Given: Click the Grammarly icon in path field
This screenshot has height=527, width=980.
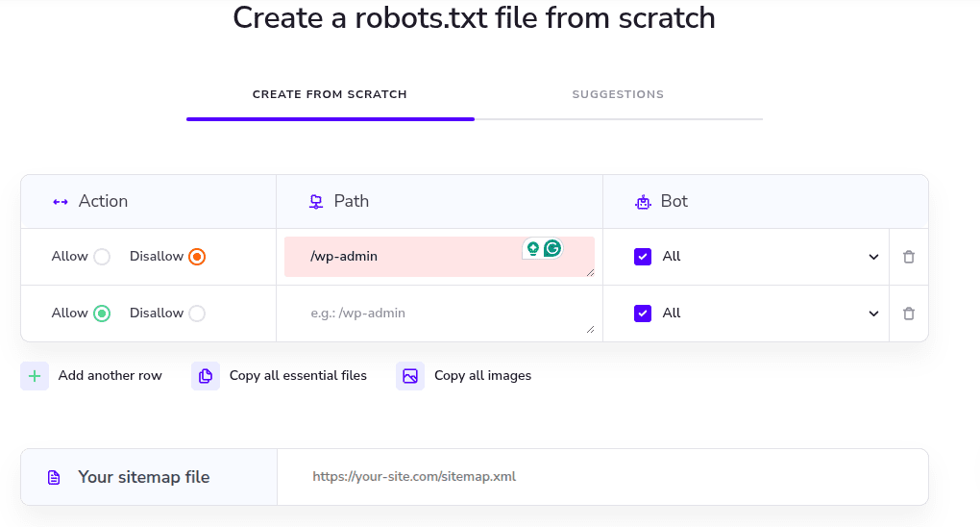Looking at the screenshot, I should [x=551, y=248].
